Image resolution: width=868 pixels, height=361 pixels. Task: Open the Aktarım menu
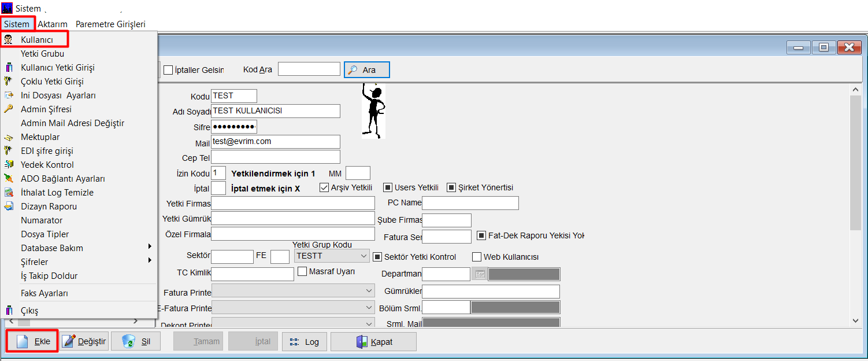coord(53,24)
